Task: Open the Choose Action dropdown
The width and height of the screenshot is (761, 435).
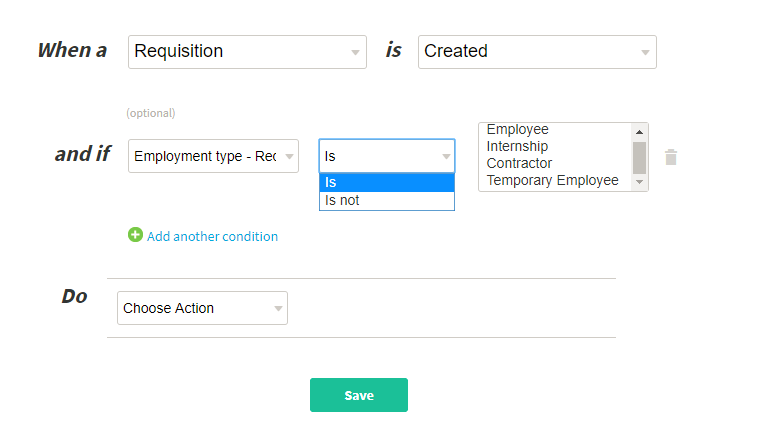Action: click(x=202, y=308)
